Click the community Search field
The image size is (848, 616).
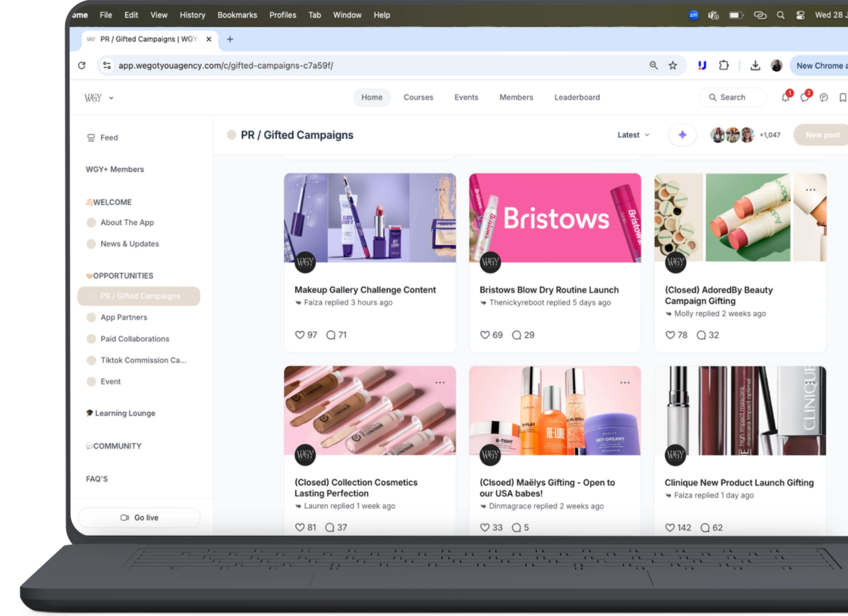732,98
